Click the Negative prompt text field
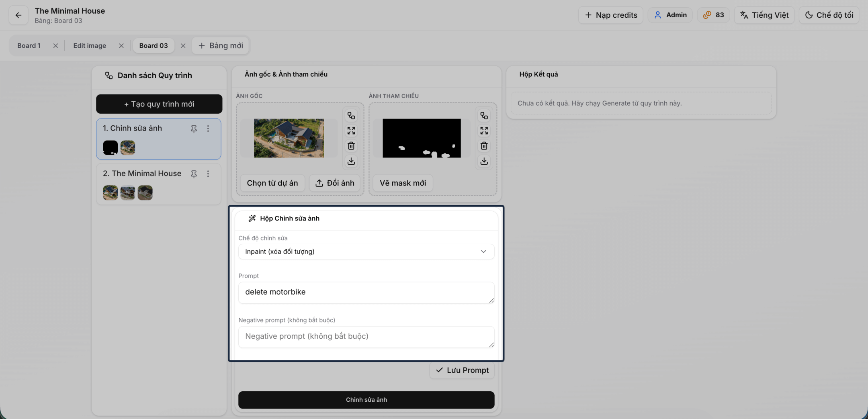This screenshot has height=419, width=868. tap(366, 337)
